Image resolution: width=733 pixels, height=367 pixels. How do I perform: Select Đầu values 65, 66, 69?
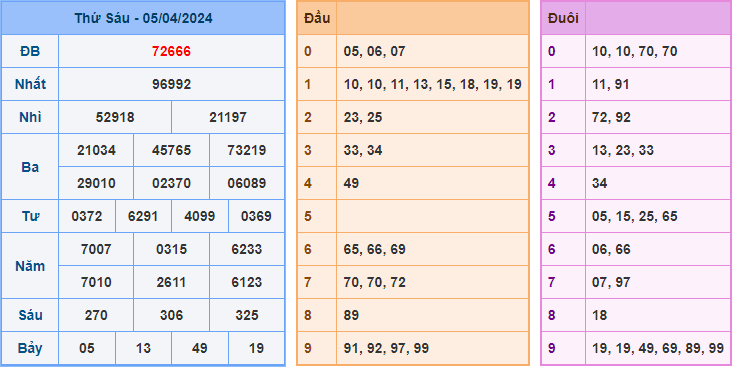374,250
